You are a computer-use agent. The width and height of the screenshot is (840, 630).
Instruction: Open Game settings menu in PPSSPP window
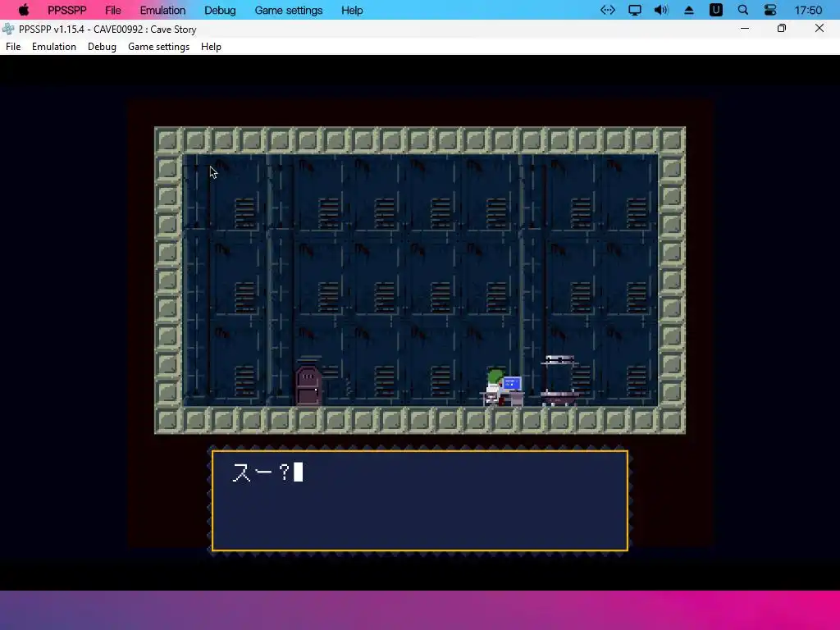[x=158, y=47]
